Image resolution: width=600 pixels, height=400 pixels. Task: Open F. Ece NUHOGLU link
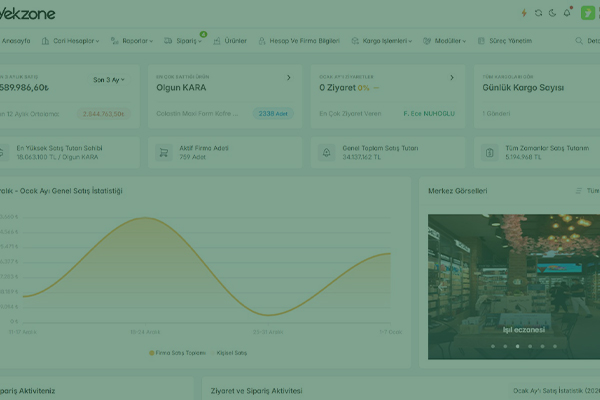pyautogui.click(x=429, y=113)
